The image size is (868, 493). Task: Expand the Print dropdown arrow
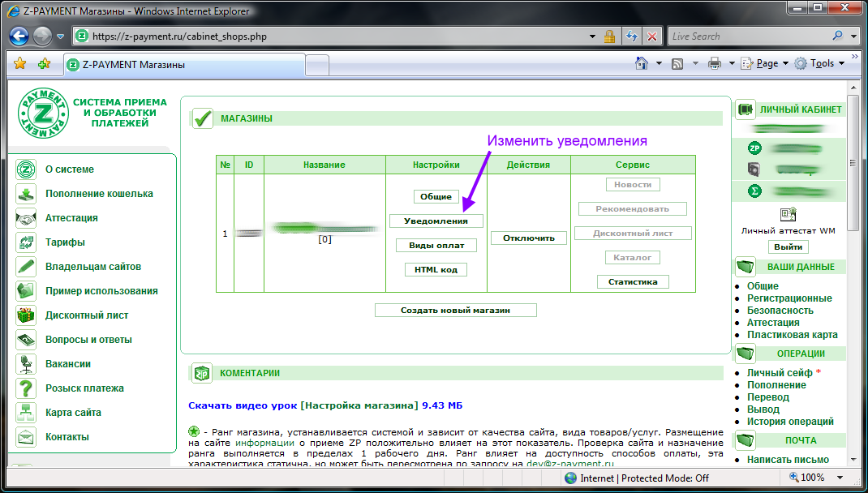(x=732, y=63)
